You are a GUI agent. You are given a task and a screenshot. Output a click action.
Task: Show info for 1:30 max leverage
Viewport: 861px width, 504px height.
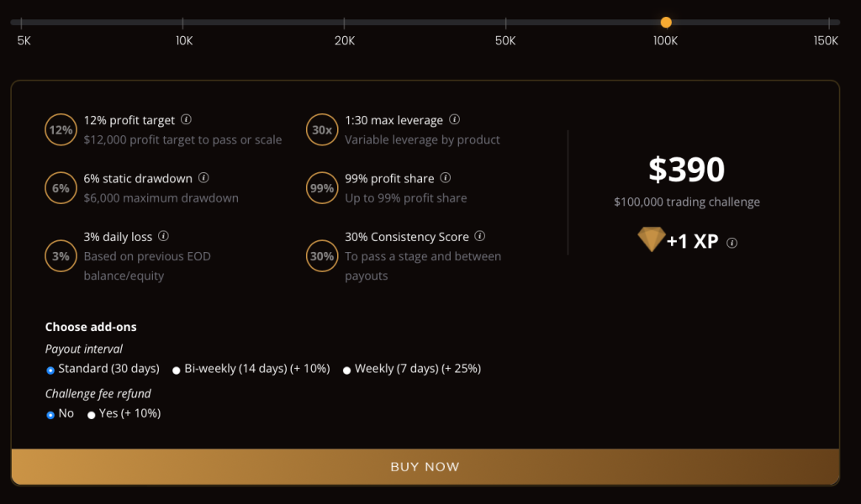tap(454, 119)
